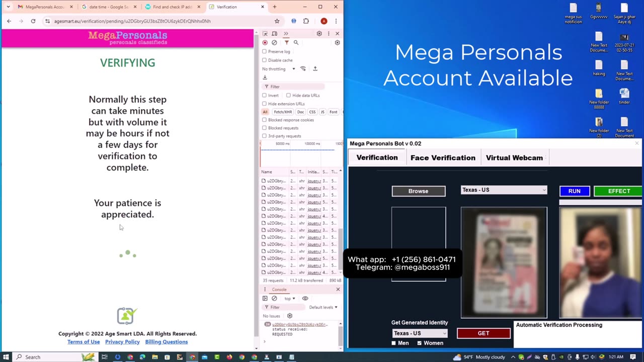Check the Blocked requests checkbox
This screenshot has height=362, width=644.
click(265, 128)
